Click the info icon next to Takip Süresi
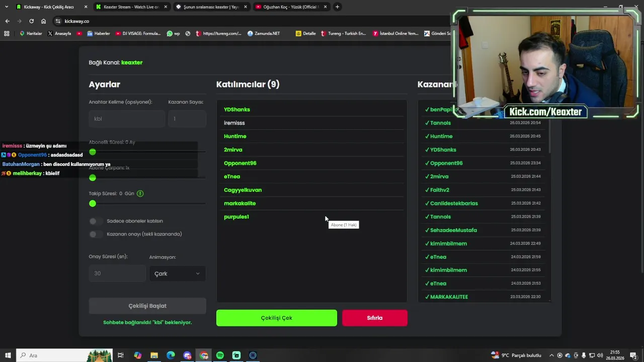The width and height of the screenshot is (644, 362). (x=140, y=194)
